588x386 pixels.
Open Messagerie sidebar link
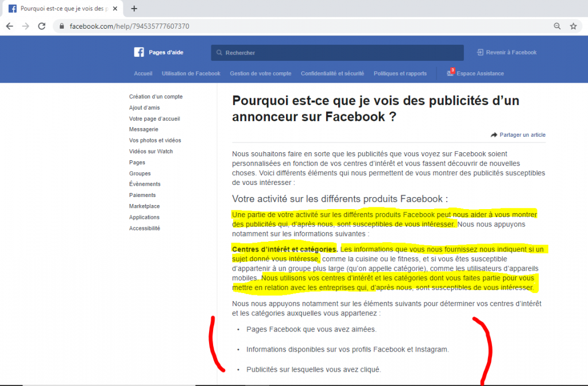144,129
